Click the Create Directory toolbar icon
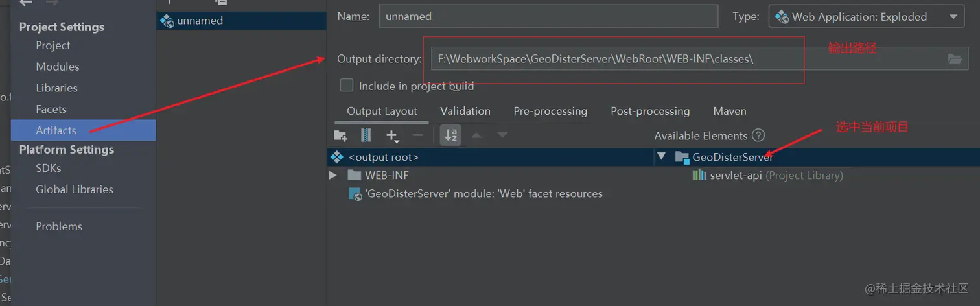The height and width of the screenshot is (306, 980). coord(340,135)
